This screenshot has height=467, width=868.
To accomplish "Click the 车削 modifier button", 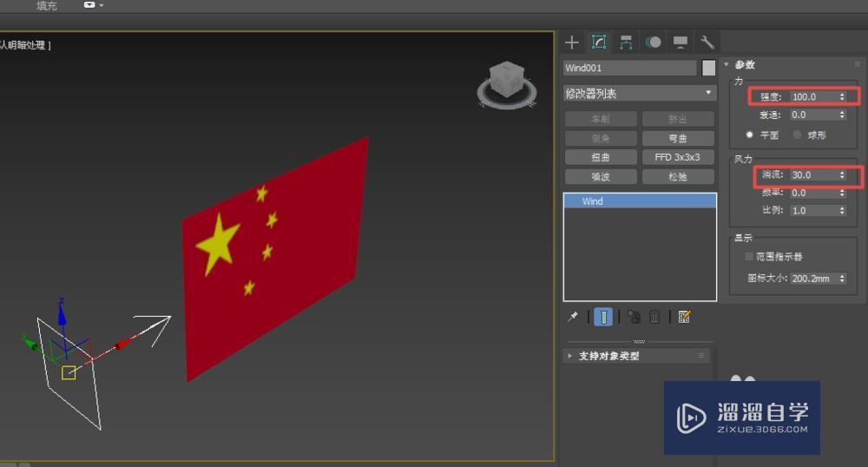I will pos(601,119).
